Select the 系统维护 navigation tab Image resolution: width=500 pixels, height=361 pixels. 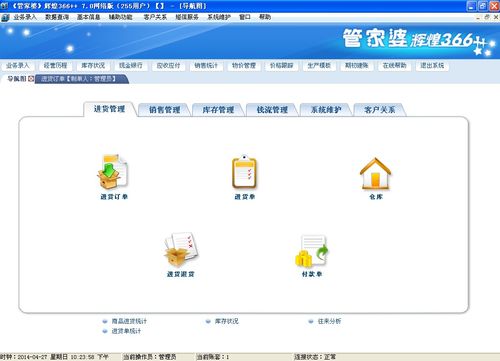[x=326, y=110]
